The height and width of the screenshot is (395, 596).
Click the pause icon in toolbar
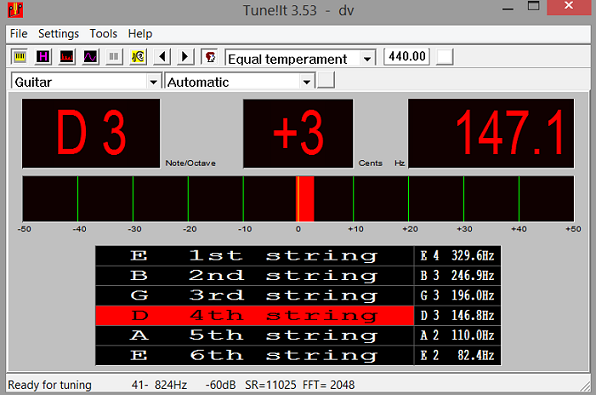pyautogui.click(x=114, y=57)
